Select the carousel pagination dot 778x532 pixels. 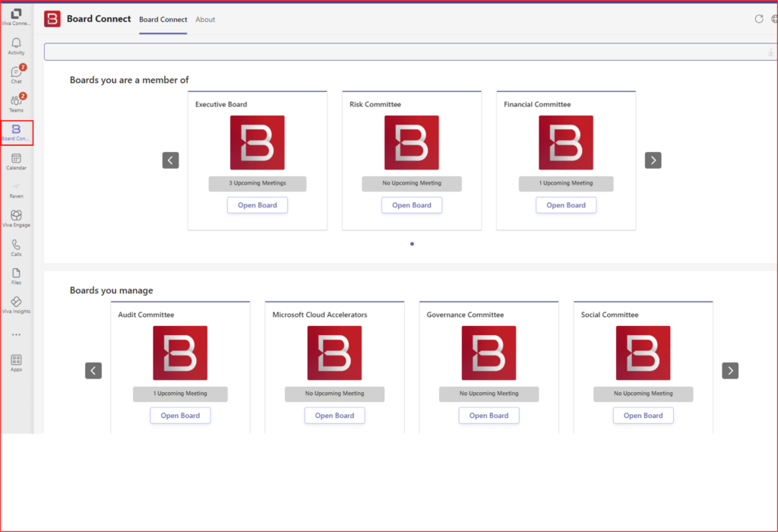[412, 244]
